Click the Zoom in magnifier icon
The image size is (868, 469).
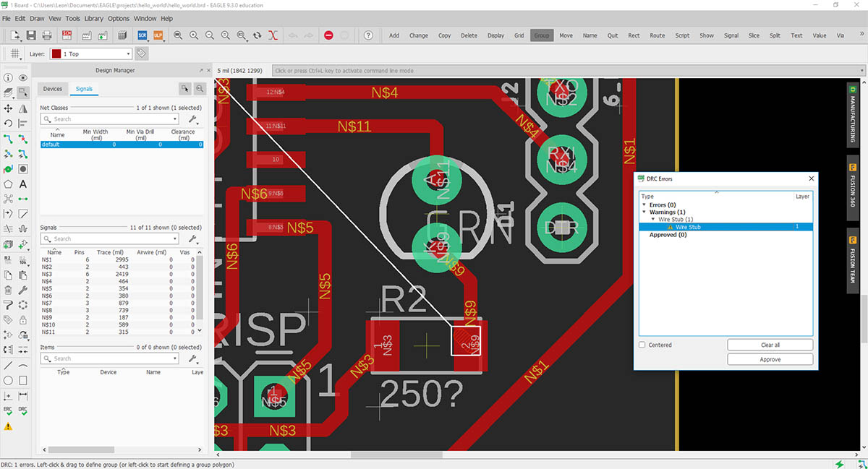pos(194,35)
